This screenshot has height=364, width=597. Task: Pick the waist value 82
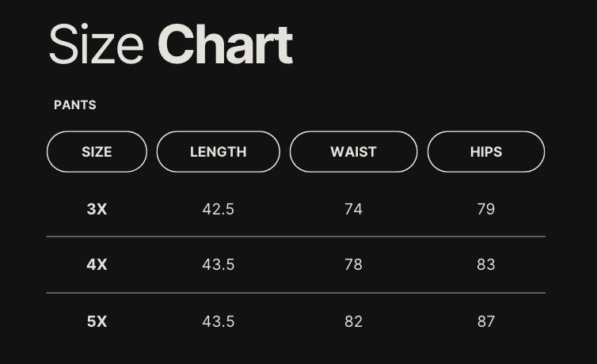(353, 321)
